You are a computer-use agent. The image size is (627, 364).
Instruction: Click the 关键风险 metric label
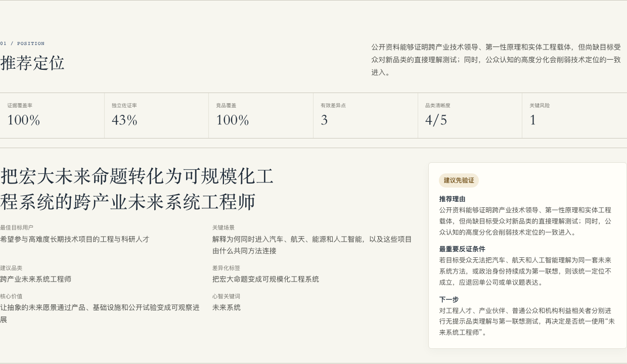(x=540, y=106)
